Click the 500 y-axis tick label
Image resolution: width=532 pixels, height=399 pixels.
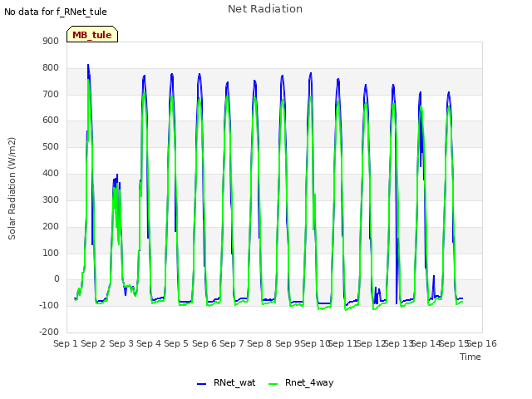(x=51, y=147)
